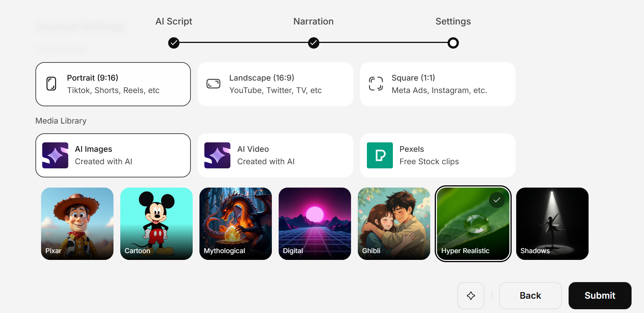Submit the video settings
This screenshot has height=313, width=644.
[x=600, y=296]
